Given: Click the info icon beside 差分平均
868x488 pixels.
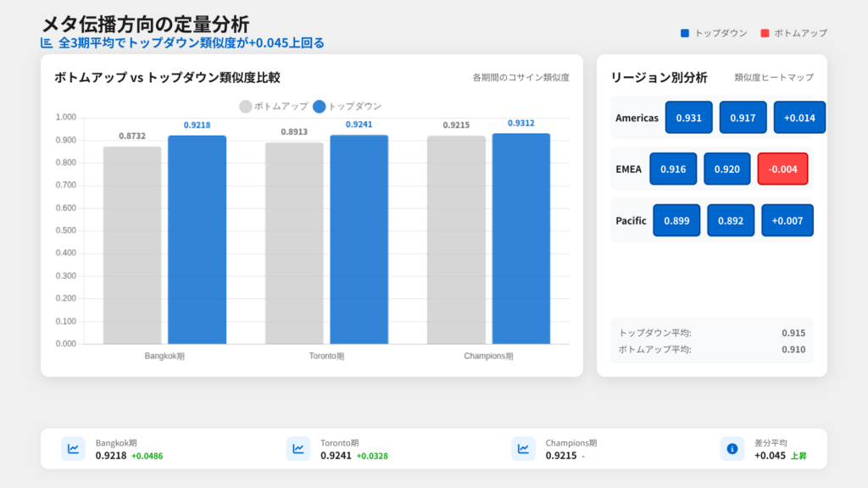Looking at the screenshot, I should (x=732, y=449).
